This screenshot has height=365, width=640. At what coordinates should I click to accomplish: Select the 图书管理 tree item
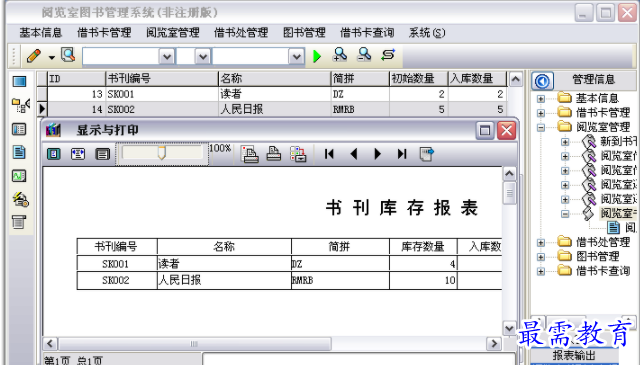pyautogui.click(x=597, y=256)
